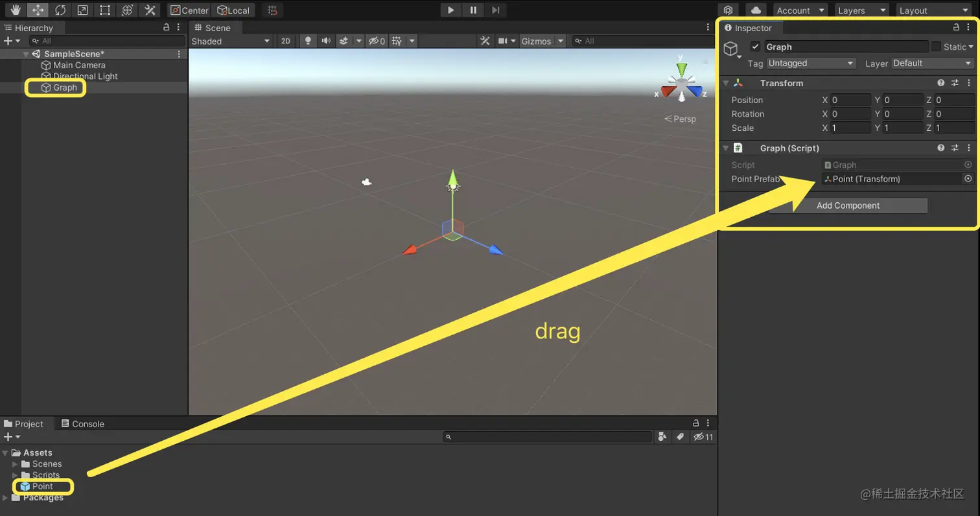
Task: Click Graph name field in Inspector
Action: (846, 47)
